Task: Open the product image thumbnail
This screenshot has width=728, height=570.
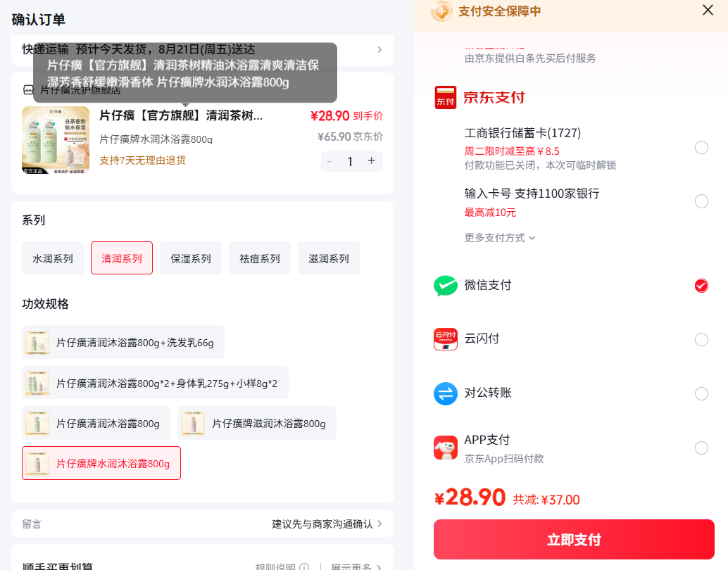Action: [56, 140]
